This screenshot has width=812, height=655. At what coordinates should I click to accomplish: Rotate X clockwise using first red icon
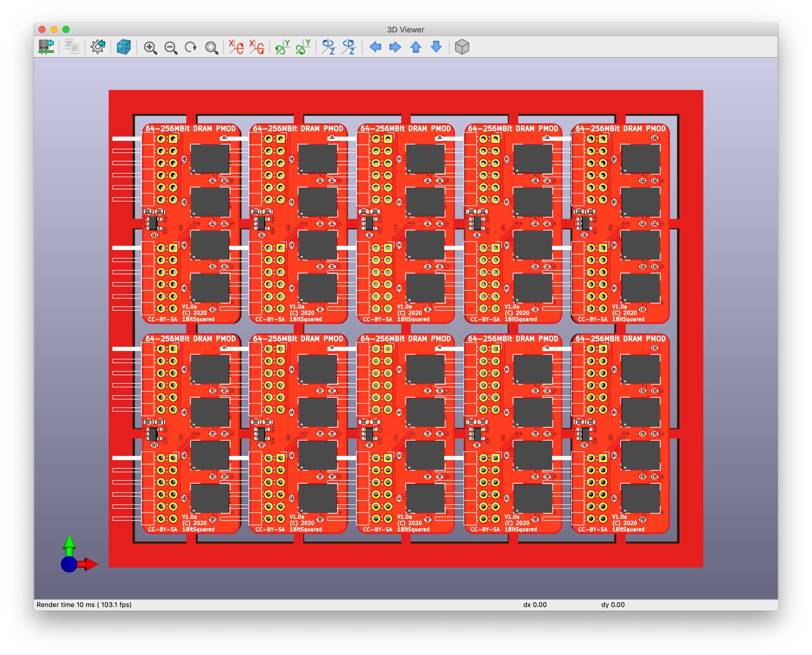pos(236,47)
